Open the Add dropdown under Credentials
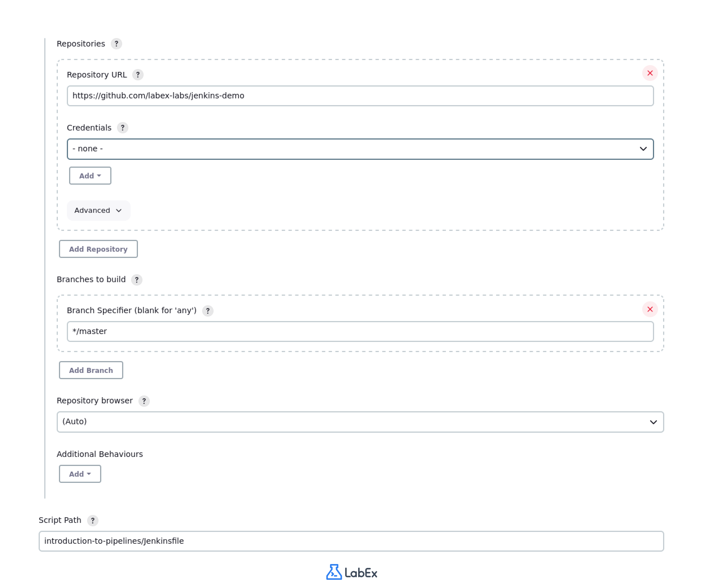The image size is (704, 588). click(x=90, y=175)
